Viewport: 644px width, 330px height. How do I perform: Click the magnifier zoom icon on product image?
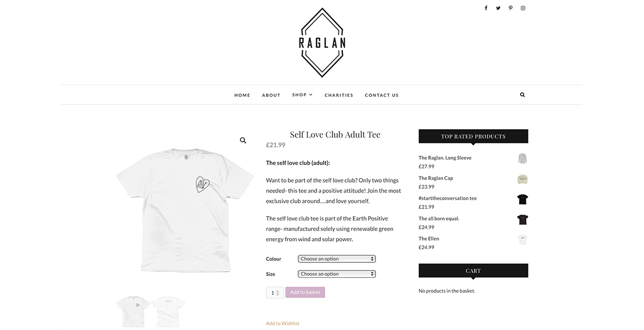[243, 140]
